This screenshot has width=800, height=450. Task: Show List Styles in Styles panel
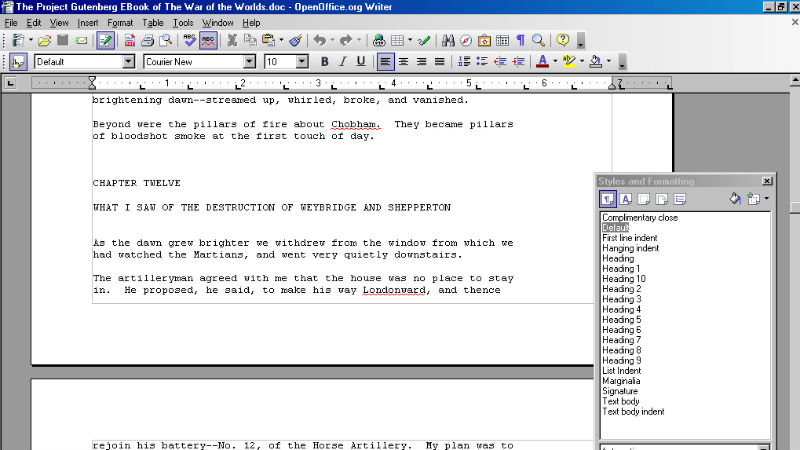pos(680,199)
